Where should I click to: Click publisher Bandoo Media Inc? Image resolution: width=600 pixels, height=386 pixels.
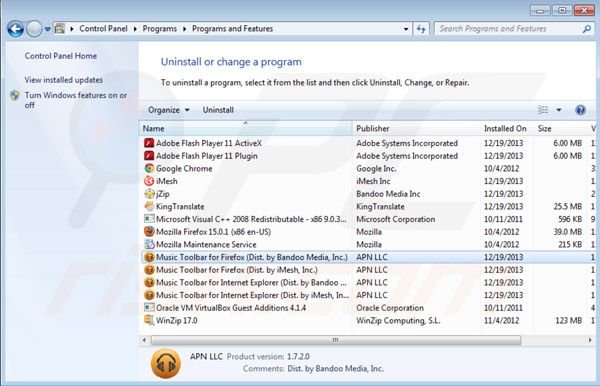[x=388, y=194]
